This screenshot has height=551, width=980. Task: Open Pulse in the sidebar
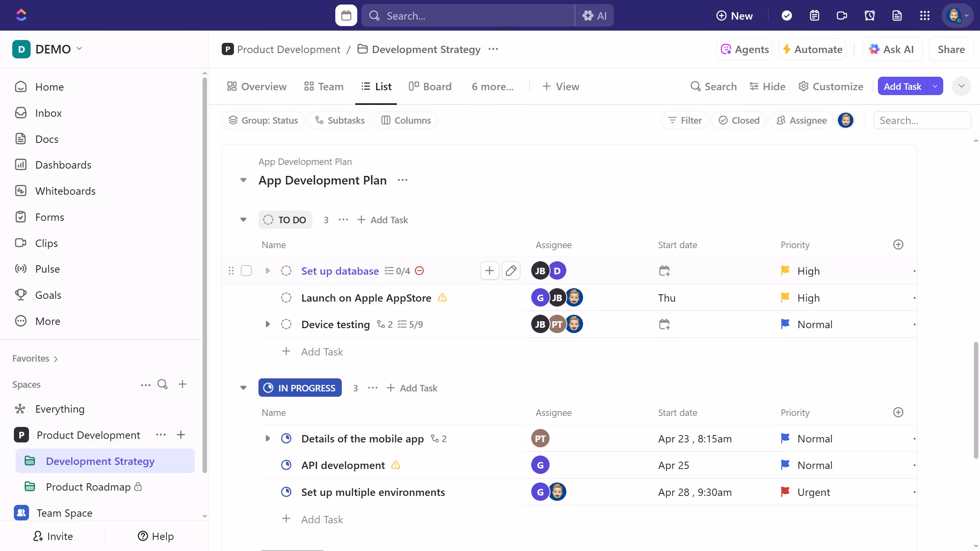point(47,269)
